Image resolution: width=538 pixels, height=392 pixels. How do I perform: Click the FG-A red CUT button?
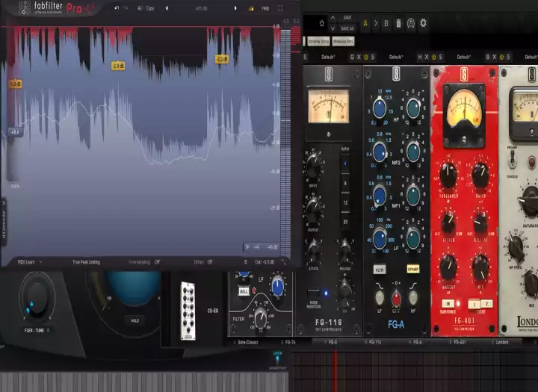tap(396, 299)
